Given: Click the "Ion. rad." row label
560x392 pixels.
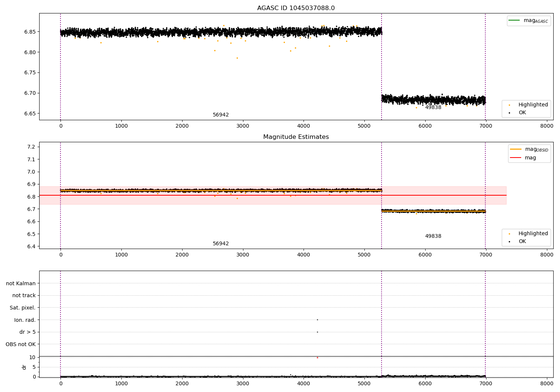Looking at the screenshot, I should click(25, 320).
